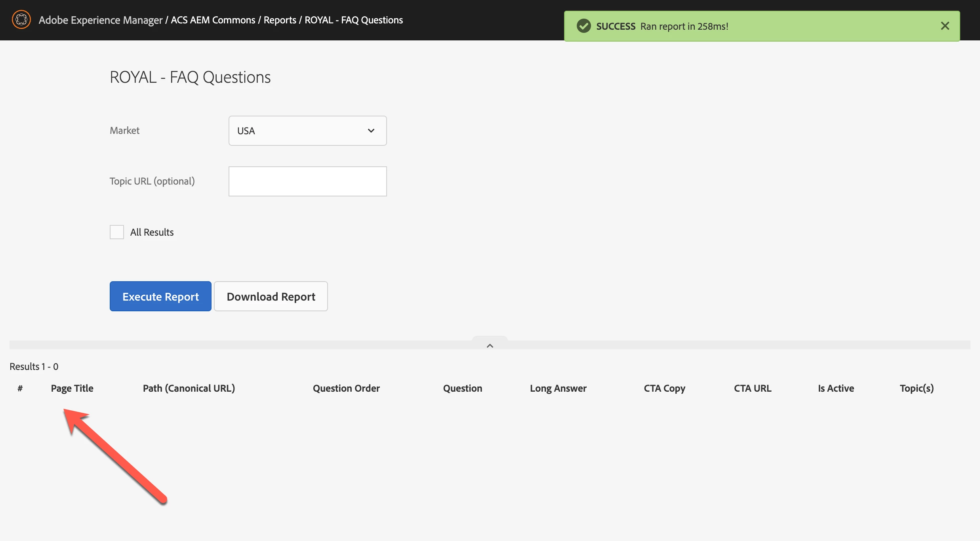Dismiss the success notification with X
The width and height of the screenshot is (980, 541).
tap(945, 26)
